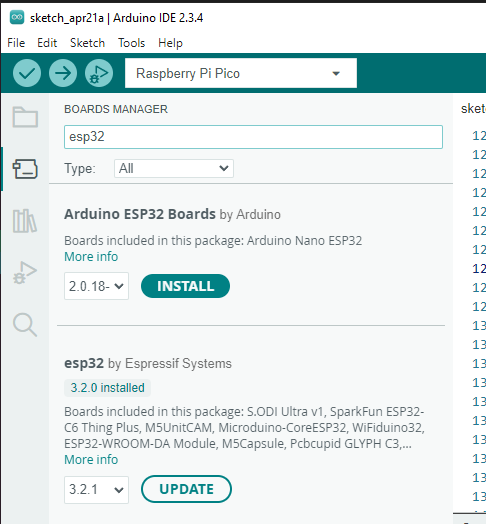486x524 pixels.
Task: Click the Verify sketch checkmark button
Action: pos(27,73)
